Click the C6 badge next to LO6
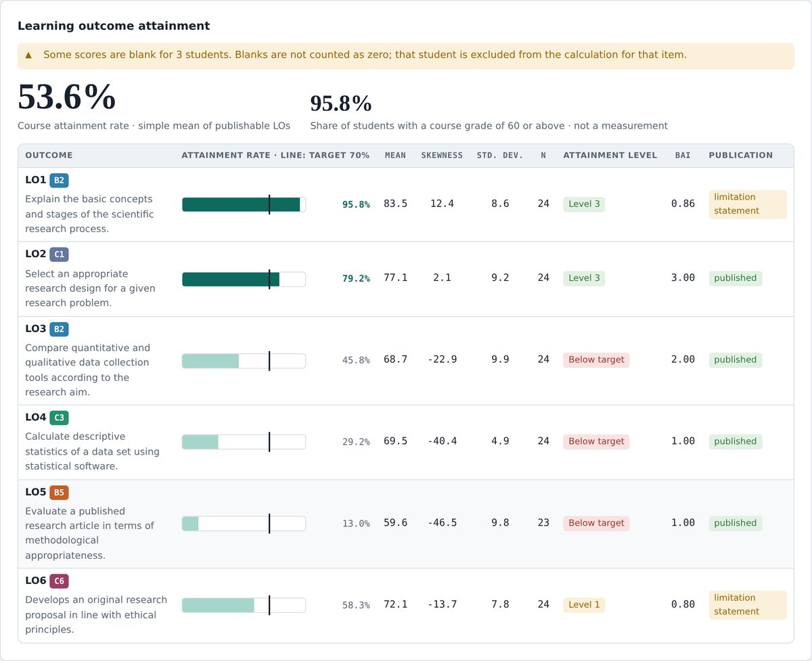The width and height of the screenshot is (812, 661). click(x=60, y=581)
